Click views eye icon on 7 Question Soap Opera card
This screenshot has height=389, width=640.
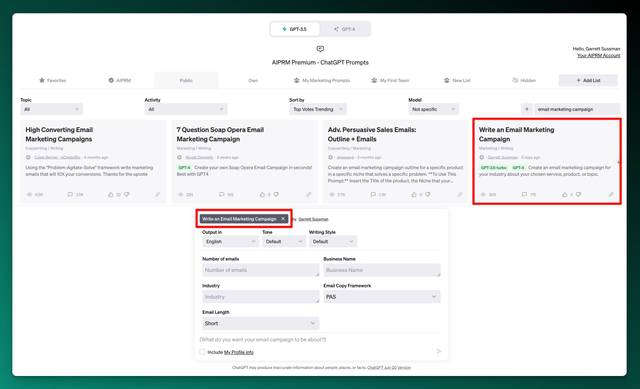click(181, 195)
